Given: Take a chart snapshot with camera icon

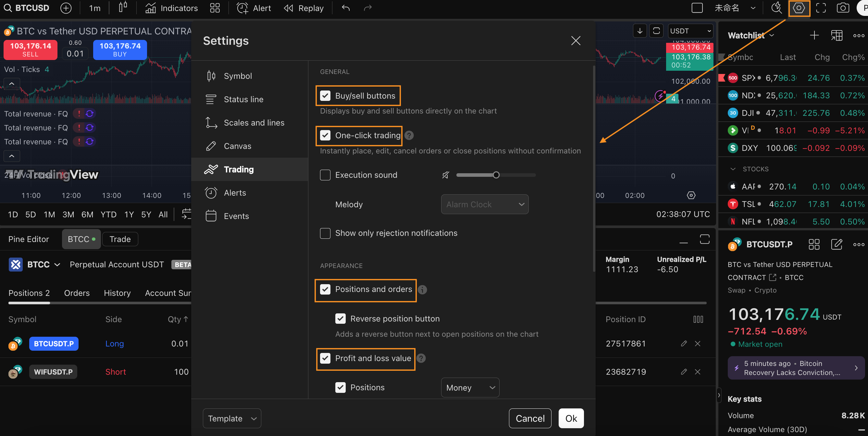Looking at the screenshot, I should (842, 8).
